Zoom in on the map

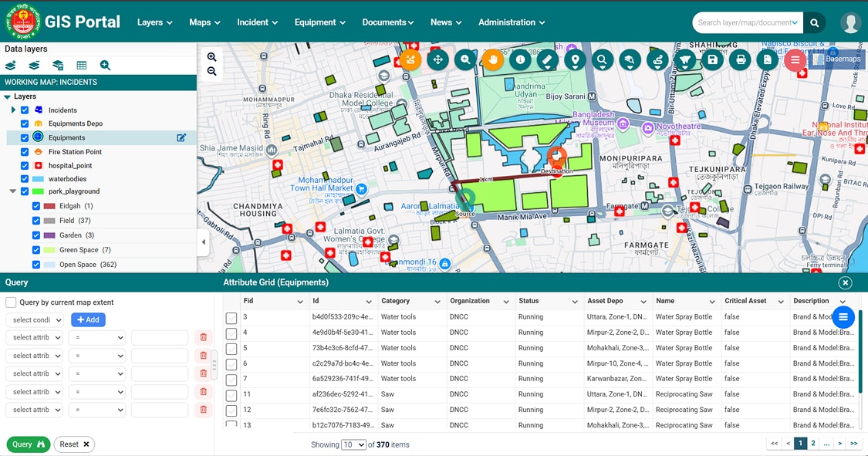pos(211,57)
